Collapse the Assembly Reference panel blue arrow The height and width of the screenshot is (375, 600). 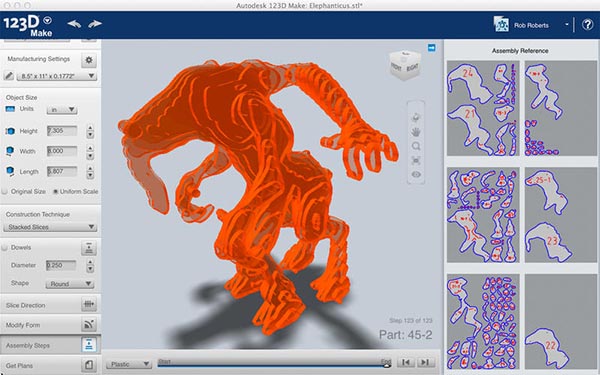(x=432, y=48)
